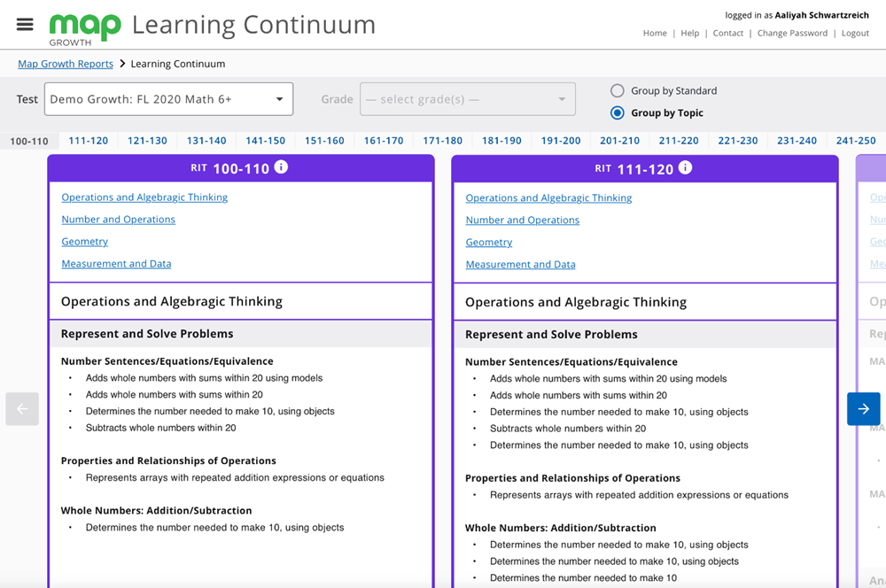Open info icon for RIT 111-120
Screen dimensions: 886x588
685,167
